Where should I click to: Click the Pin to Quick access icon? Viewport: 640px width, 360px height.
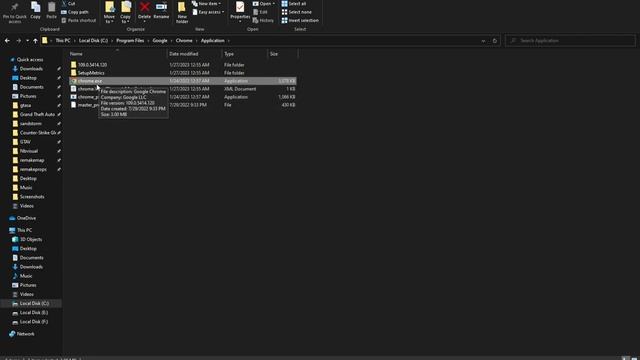[x=15, y=11]
